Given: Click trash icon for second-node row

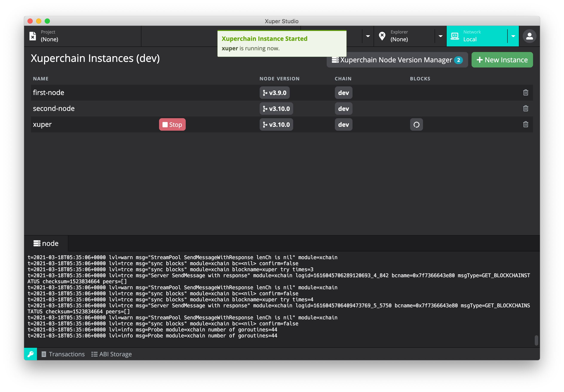Looking at the screenshot, I should click(x=526, y=108).
